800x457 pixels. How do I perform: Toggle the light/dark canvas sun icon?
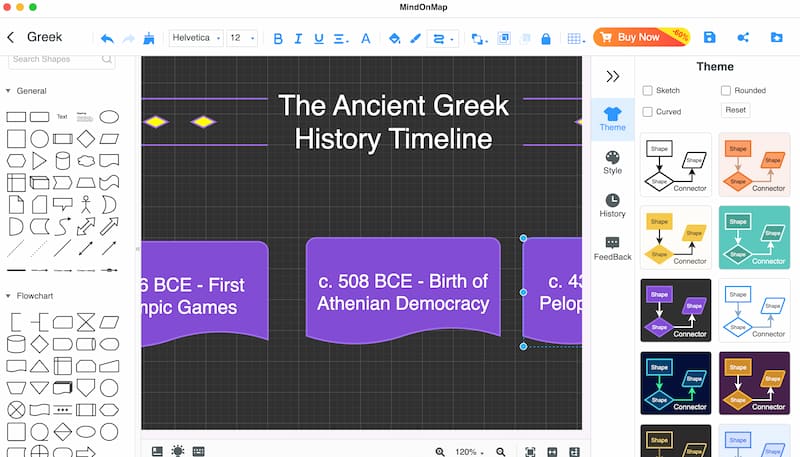178,451
